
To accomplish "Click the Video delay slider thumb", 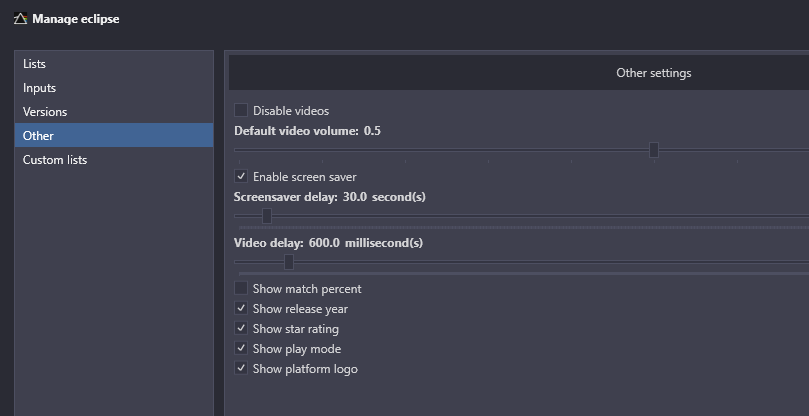I will (x=289, y=262).
